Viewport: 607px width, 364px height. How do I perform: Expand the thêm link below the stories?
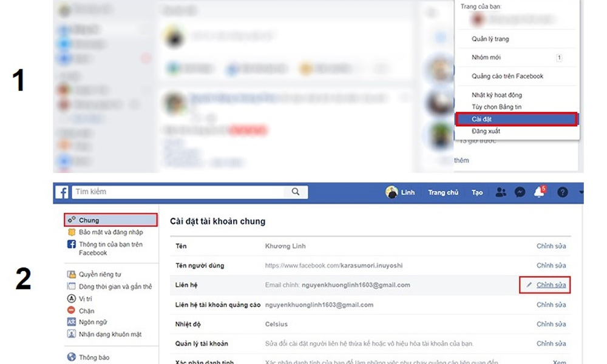(x=461, y=160)
